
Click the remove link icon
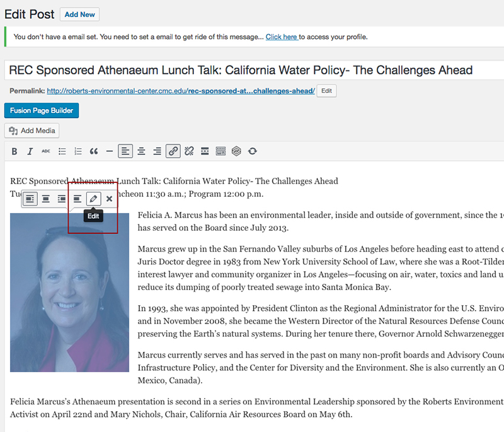click(x=189, y=151)
